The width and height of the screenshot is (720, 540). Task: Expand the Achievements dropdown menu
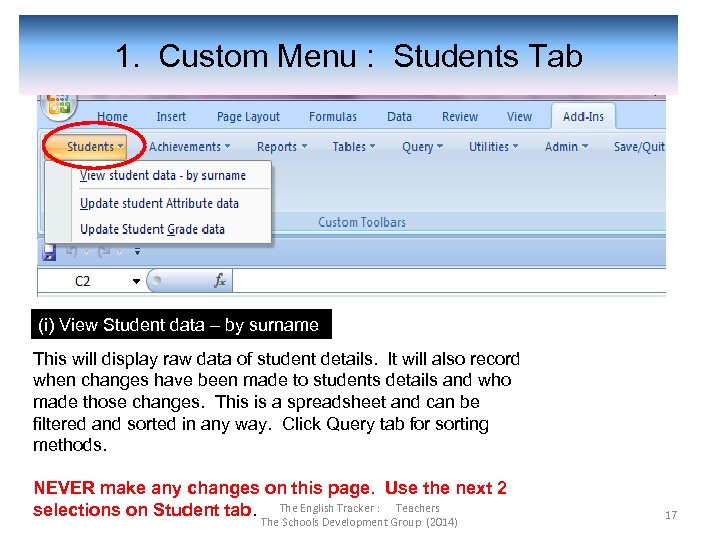189,146
